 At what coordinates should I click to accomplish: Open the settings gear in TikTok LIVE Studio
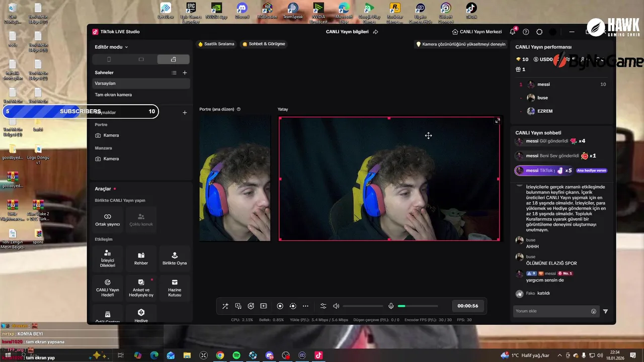point(539,32)
